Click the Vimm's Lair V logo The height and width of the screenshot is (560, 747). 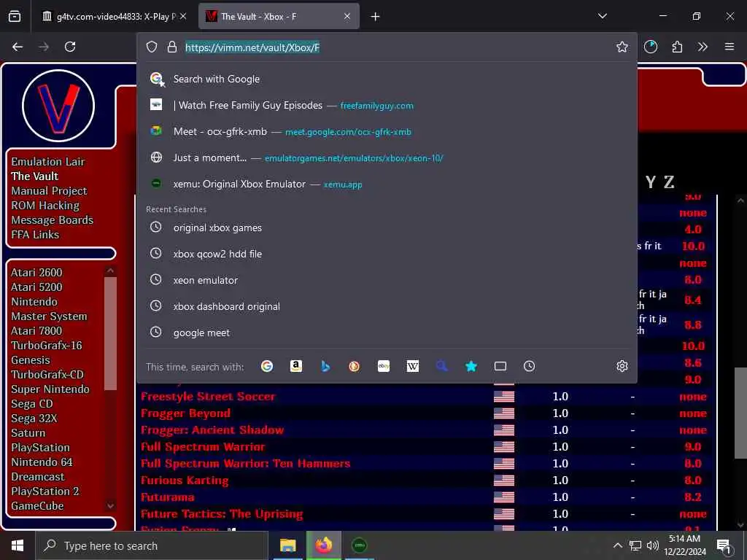coord(58,105)
